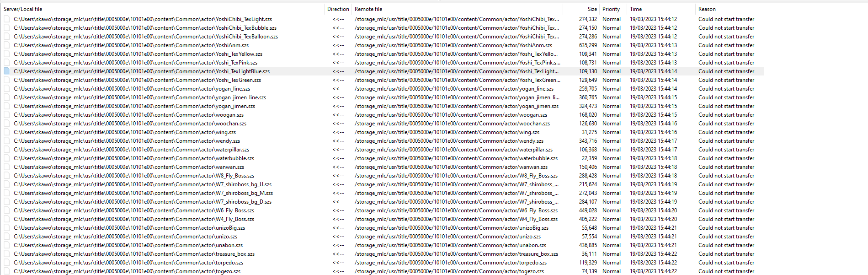Screen dimensions: 868x275
Task: Click Normal priority in the W4_Fly_Boss.szs row
Action: pyautogui.click(x=611, y=219)
